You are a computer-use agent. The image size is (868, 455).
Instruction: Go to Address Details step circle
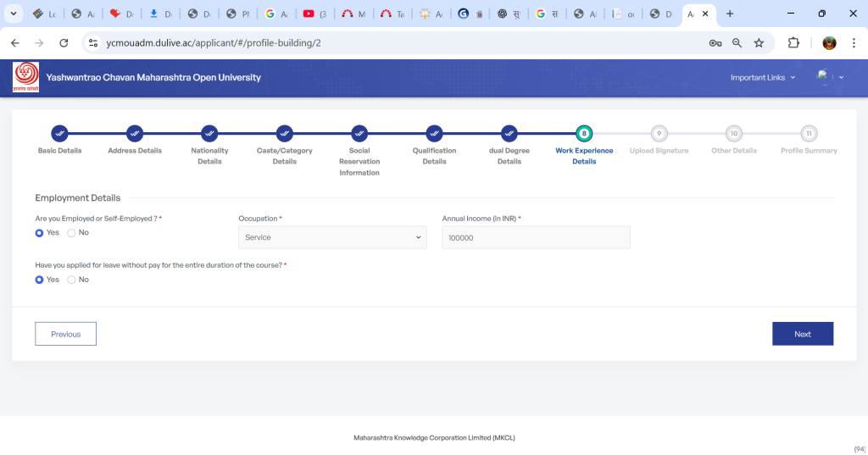[135, 133]
